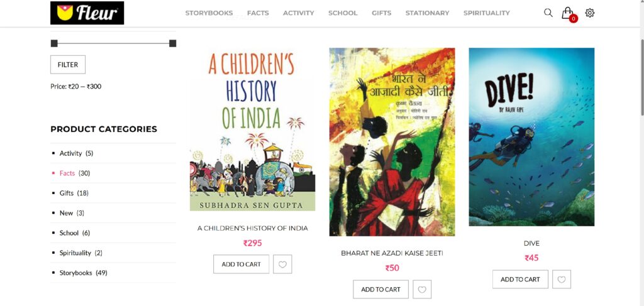Open the Storybooks menu item
Image resolution: width=644 pixels, height=306 pixels.
209,13
